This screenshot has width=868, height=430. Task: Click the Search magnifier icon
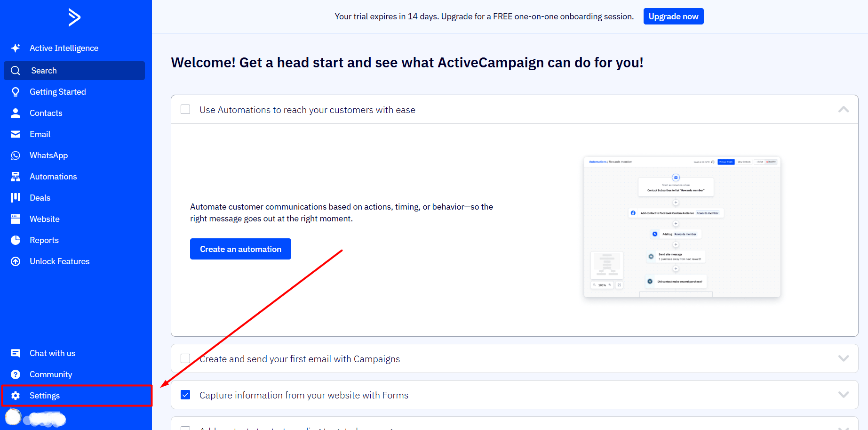16,71
